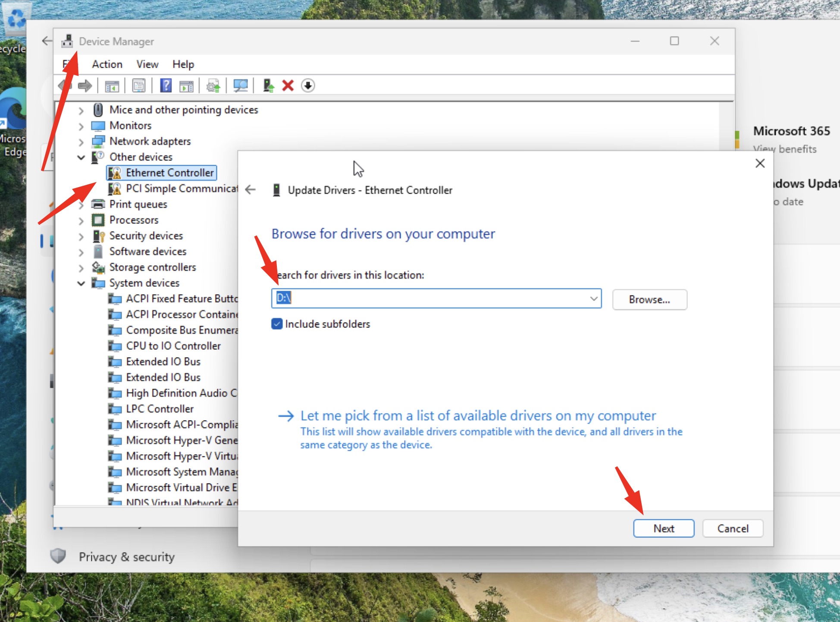Open the driver location dropdown arrow
This screenshot has width=840, height=622.
pos(593,298)
